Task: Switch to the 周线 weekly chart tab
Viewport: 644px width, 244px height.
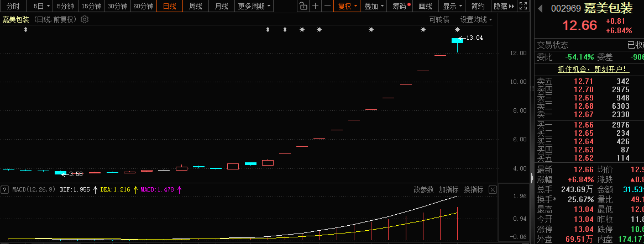Action: coord(196,7)
